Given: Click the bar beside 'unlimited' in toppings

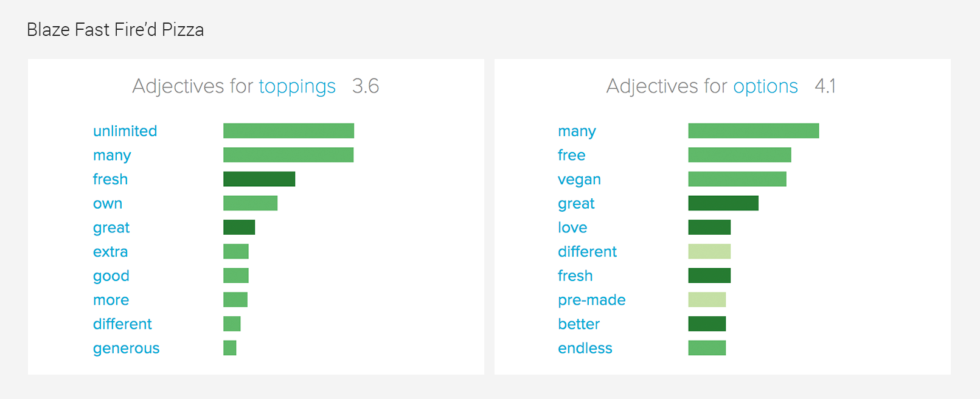Looking at the screenshot, I should [288, 131].
